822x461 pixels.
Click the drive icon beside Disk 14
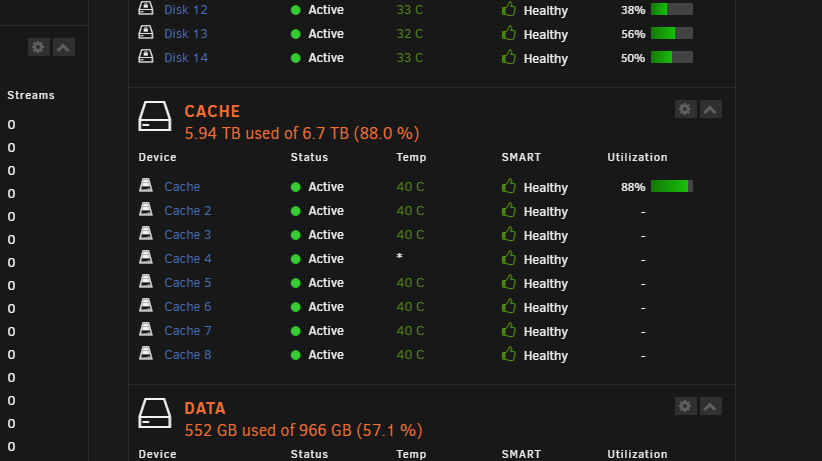click(146, 56)
